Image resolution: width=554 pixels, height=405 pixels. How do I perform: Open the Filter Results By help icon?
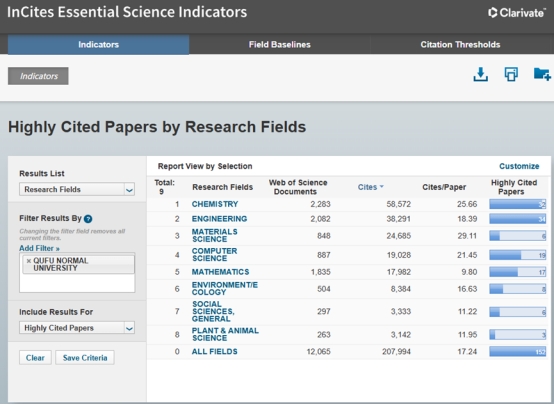tap(88, 219)
